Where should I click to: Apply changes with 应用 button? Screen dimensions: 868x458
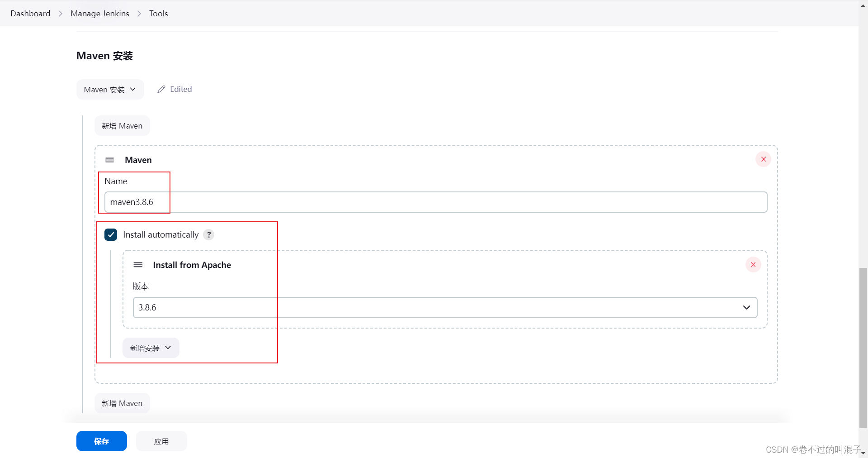[x=161, y=441]
